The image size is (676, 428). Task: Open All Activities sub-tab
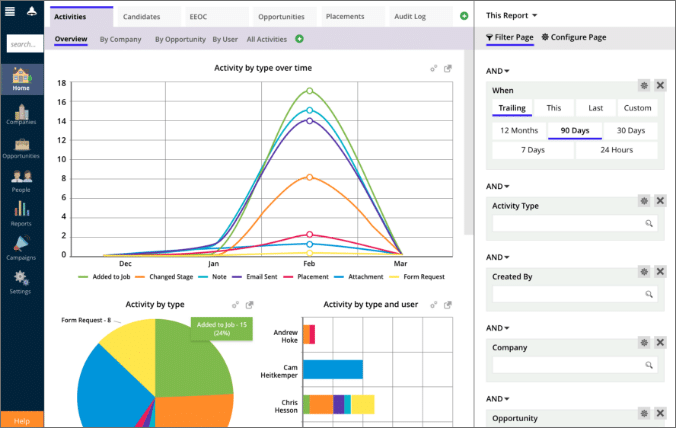click(x=266, y=39)
